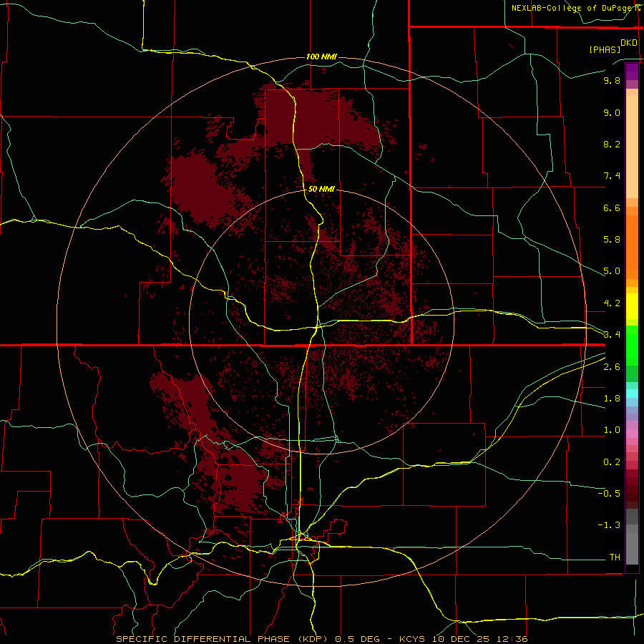The height and width of the screenshot is (644, 644).
Task: Click the 0.2 value on the color scale
Action: click(x=612, y=462)
